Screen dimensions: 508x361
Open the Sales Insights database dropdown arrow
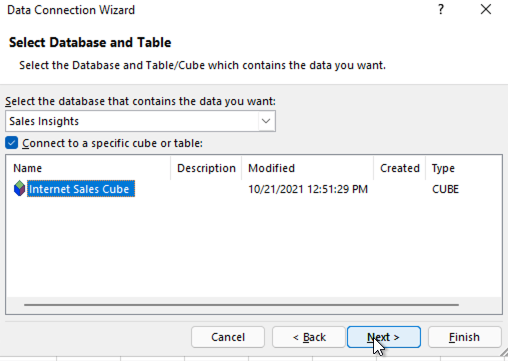click(x=266, y=121)
